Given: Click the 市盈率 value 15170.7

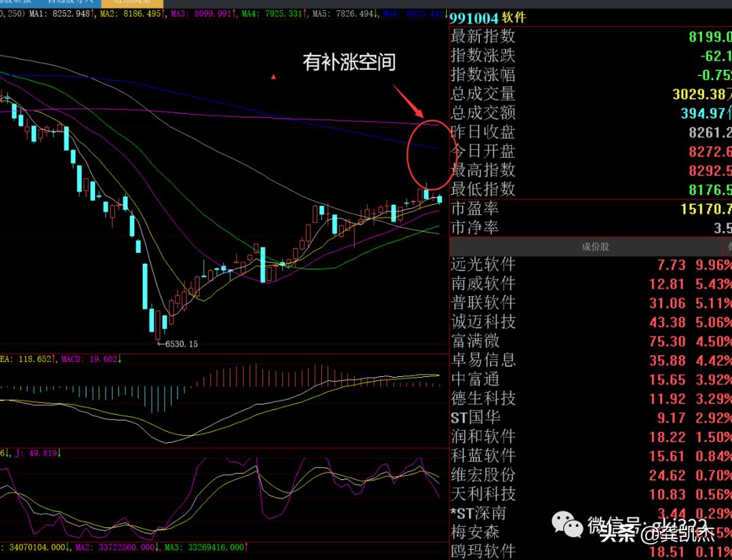Looking at the screenshot, I should (706, 209).
